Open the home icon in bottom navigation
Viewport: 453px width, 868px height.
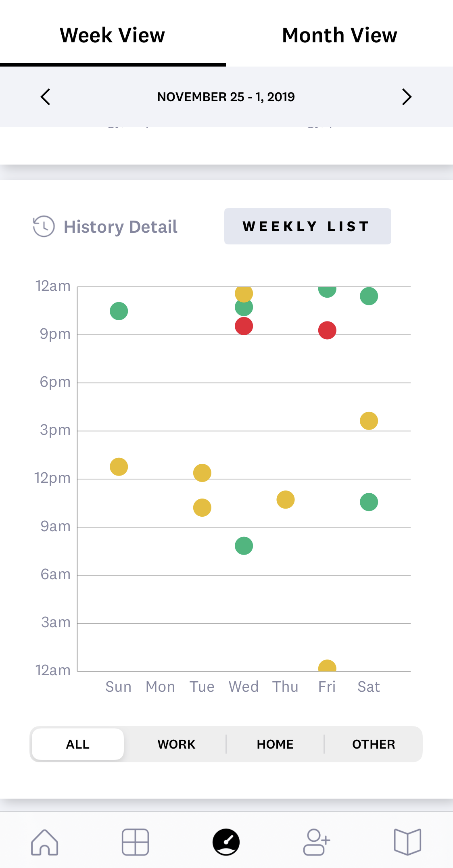(x=45, y=842)
